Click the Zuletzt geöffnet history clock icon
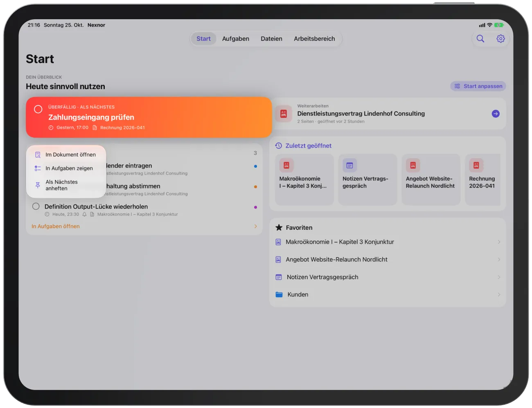The height and width of the screenshot is (408, 532). coord(279,146)
